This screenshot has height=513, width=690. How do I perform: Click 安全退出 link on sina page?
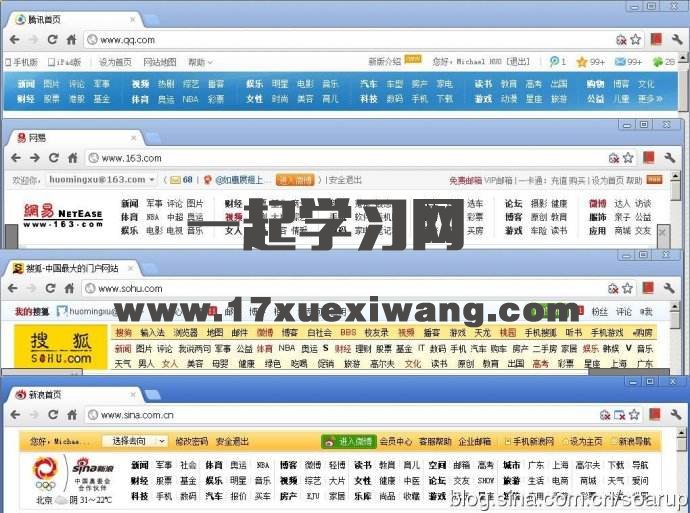click(232, 441)
